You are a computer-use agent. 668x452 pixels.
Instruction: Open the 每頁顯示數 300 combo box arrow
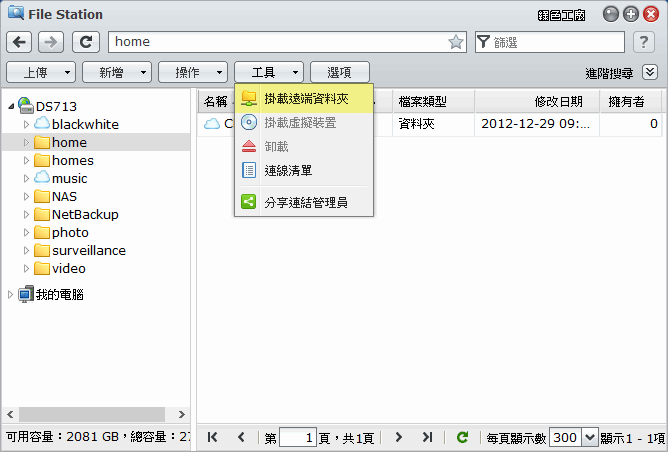coord(590,437)
